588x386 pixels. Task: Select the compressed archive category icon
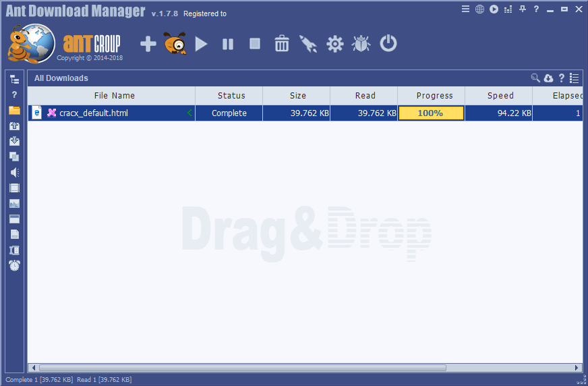(x=15, y=250)
